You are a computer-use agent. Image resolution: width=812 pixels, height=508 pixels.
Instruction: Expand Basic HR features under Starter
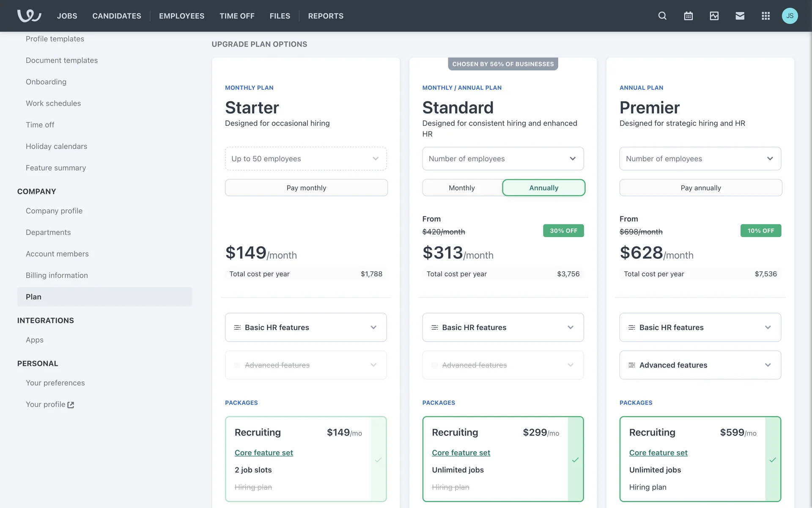click(305, 327)
